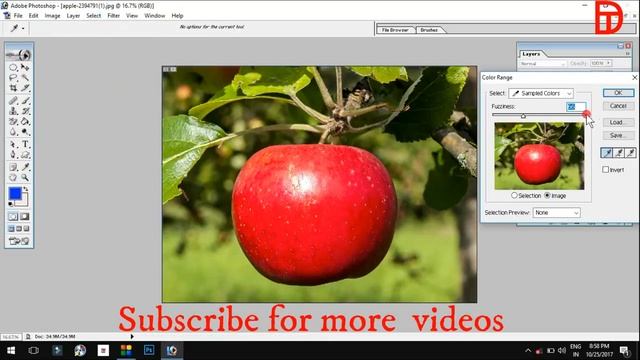Open the Selection Preview dropdown
Screen dimensions: 640x360
tap(556, 213)
